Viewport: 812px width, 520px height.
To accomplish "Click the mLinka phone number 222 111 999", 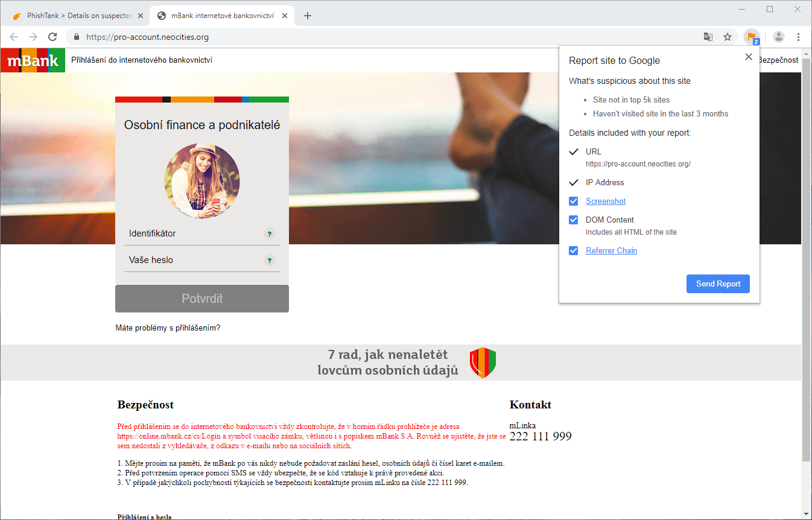I will pos(541,437).
